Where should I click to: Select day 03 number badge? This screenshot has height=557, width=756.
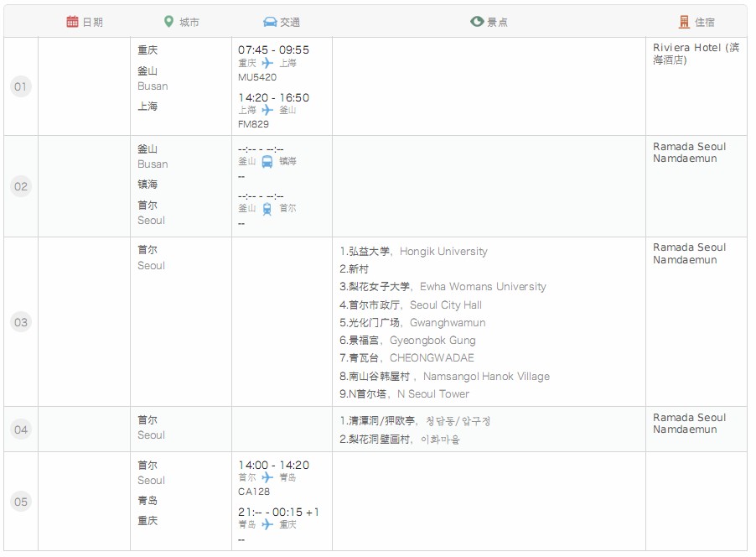[21, 322]
